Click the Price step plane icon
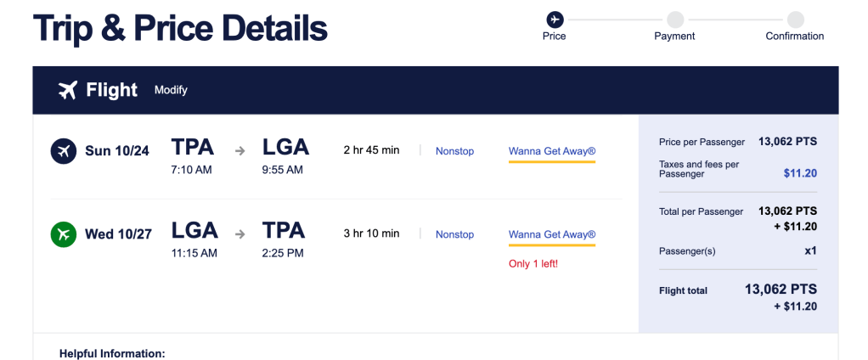Viewport: 868px width, 360px height. coord(555,19)
